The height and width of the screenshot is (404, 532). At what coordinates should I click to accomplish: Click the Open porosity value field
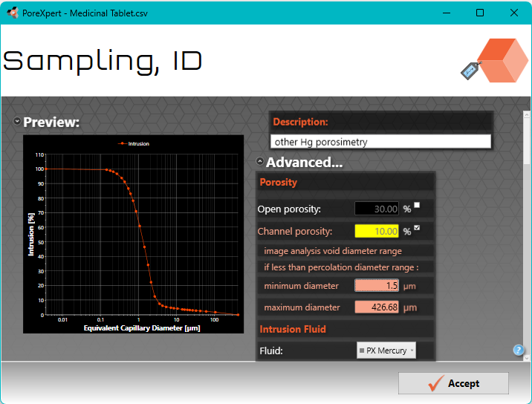point(377,209)
